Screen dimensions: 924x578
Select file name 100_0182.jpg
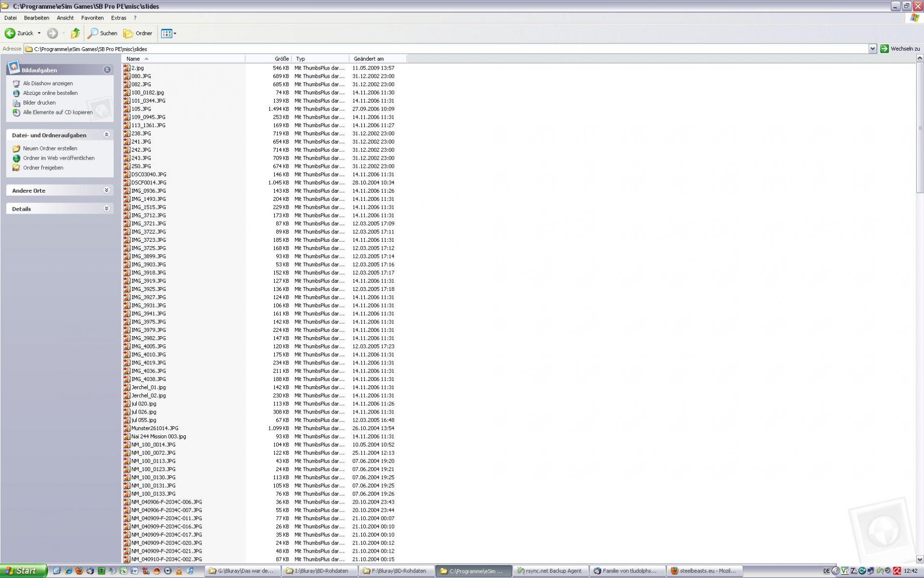point(148,92)
